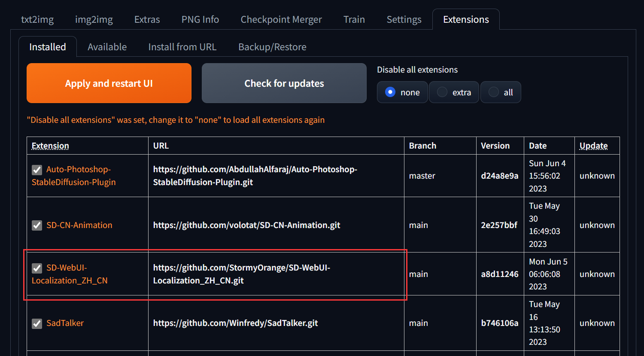Switch to the Extras tab
The width and height of the screenshot is (644, 356).
coord(146,19)
